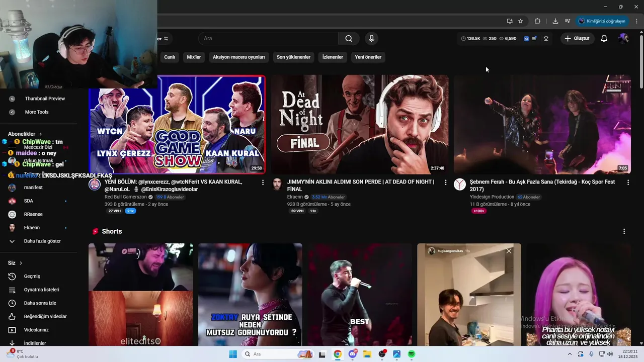Start voice search with microphone icon
Image resolution: width=644 pixels, height=362 pixels.
[x=371, y=39]
